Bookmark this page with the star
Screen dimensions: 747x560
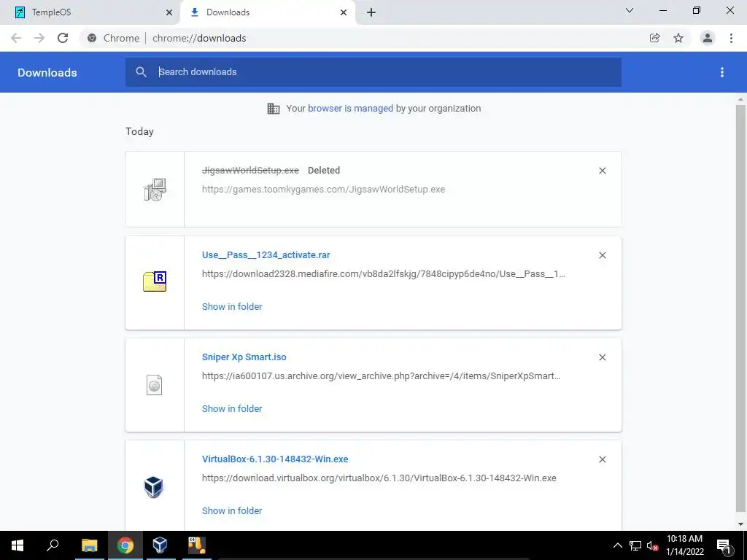tap(678, 38)
